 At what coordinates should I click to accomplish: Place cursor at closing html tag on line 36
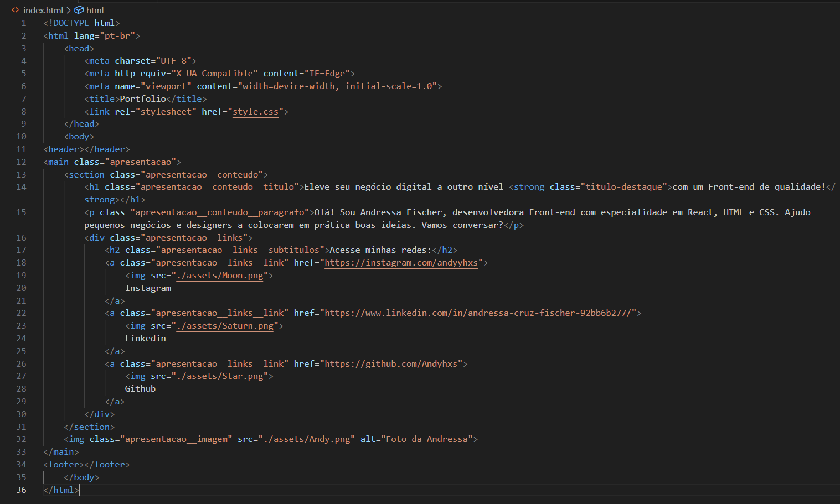tap(61, 490)
